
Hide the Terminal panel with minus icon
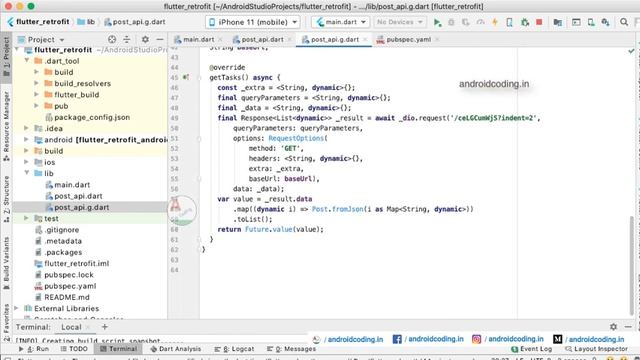pyautogui.click(x=628, y=327)
